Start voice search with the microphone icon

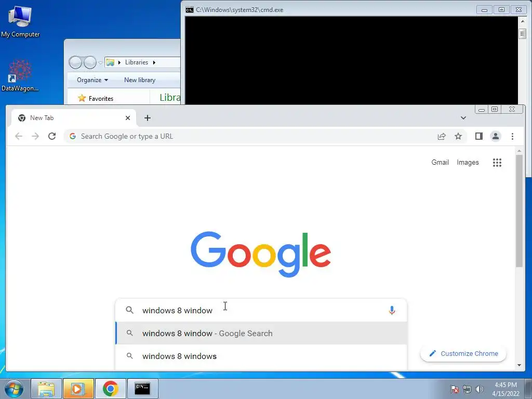coord(392,310)
